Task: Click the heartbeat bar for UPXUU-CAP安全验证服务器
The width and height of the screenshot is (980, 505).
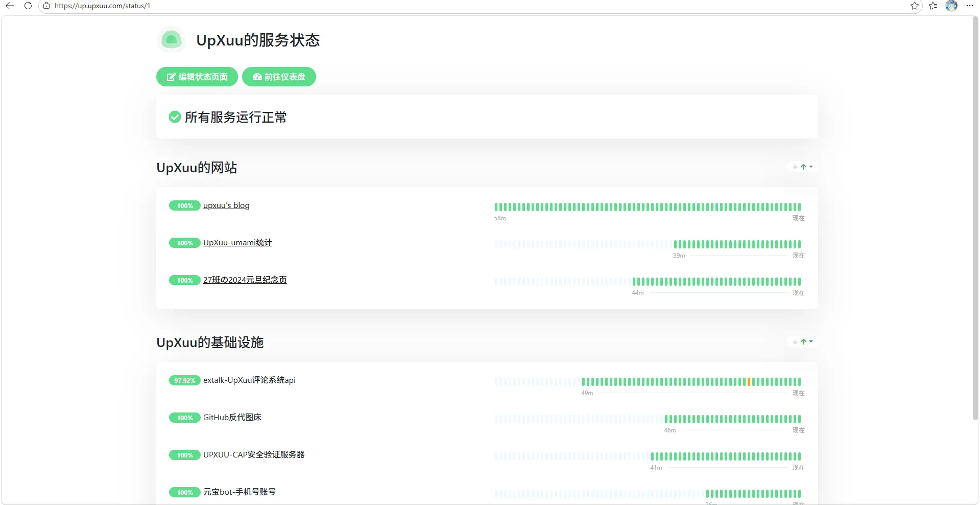Action: pyautogui.click(x=648, y=456)
